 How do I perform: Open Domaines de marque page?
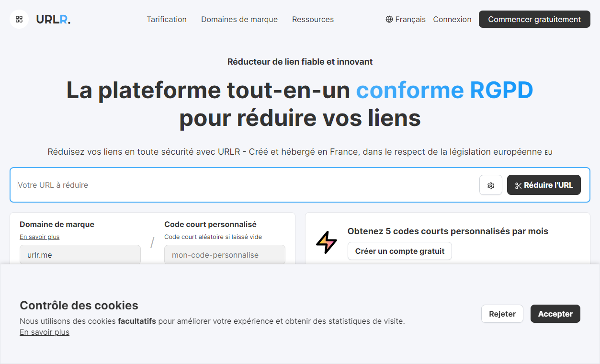pos(239,20)
